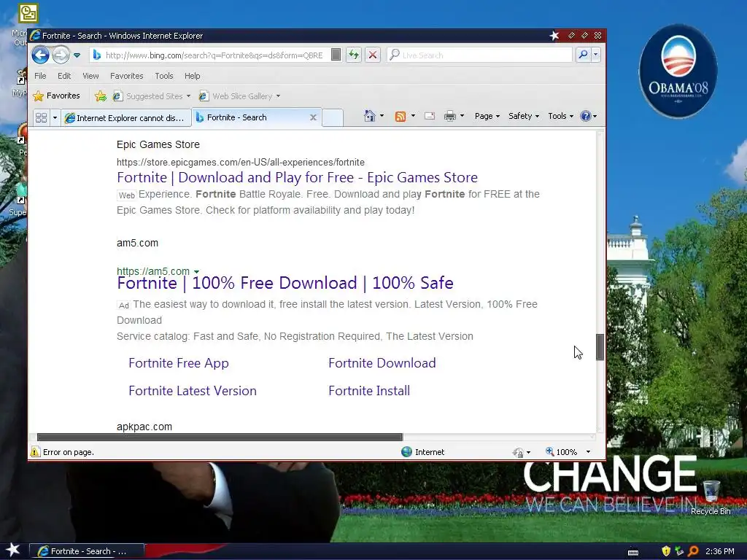Expand the green am5.com URL arrow
Screen dimensions: 747x560
(x=196, y=272)
